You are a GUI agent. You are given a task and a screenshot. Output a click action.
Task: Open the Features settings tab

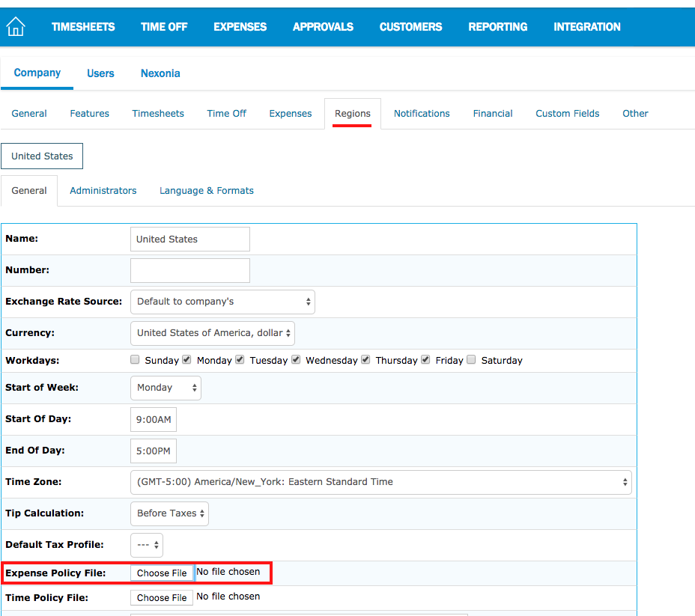click(x=90, y=113)
